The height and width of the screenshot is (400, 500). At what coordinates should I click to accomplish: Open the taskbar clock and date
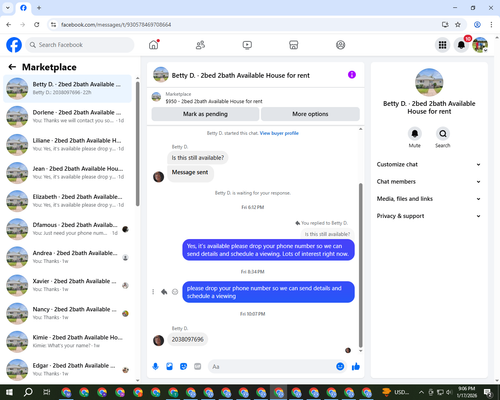pos(467,392)
